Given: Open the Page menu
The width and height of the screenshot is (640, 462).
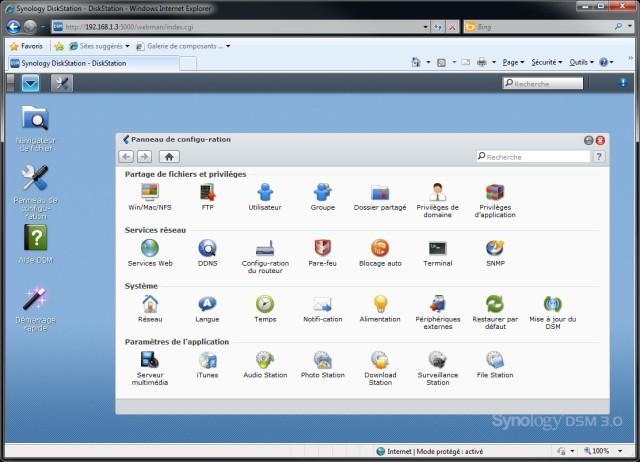Looking at the screenshot, I should pos(513,62).
